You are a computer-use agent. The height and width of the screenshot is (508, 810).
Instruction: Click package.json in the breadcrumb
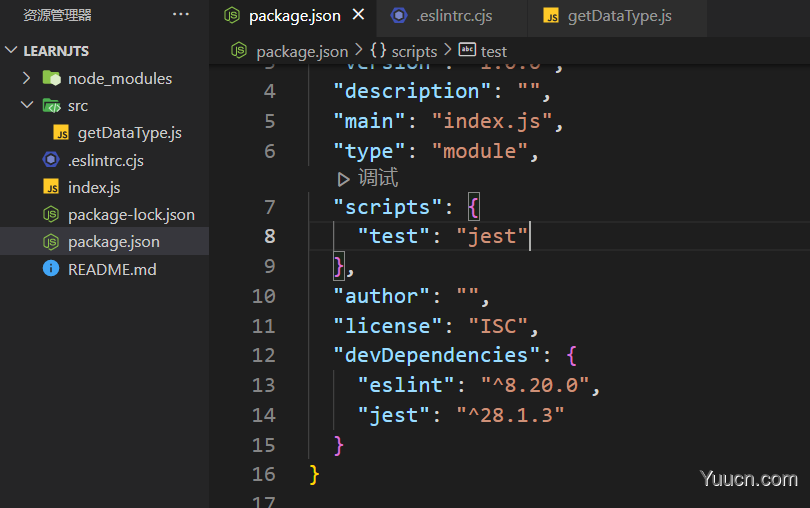(x=302, y=52)
